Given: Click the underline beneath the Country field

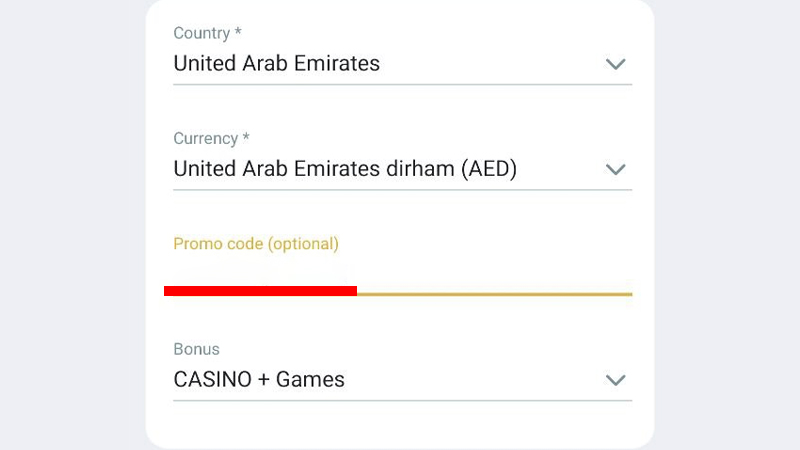Looking at the screenshot, I should tap(402, 84).
